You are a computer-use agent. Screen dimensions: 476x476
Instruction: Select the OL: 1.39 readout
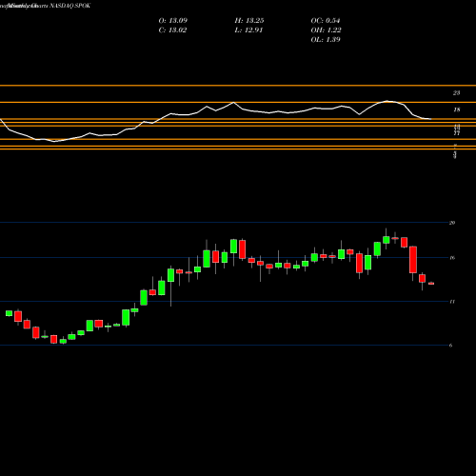coord(326,40)
